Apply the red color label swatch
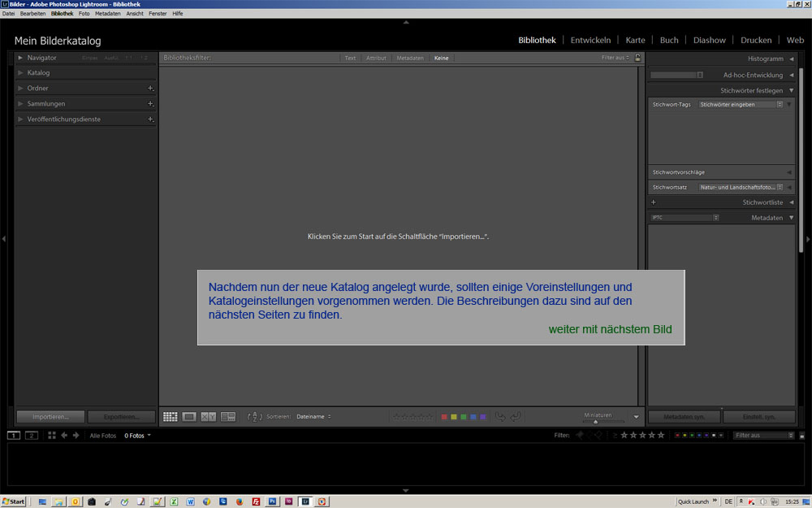This screenshot has width=812, height=508. tap(444, 417)
